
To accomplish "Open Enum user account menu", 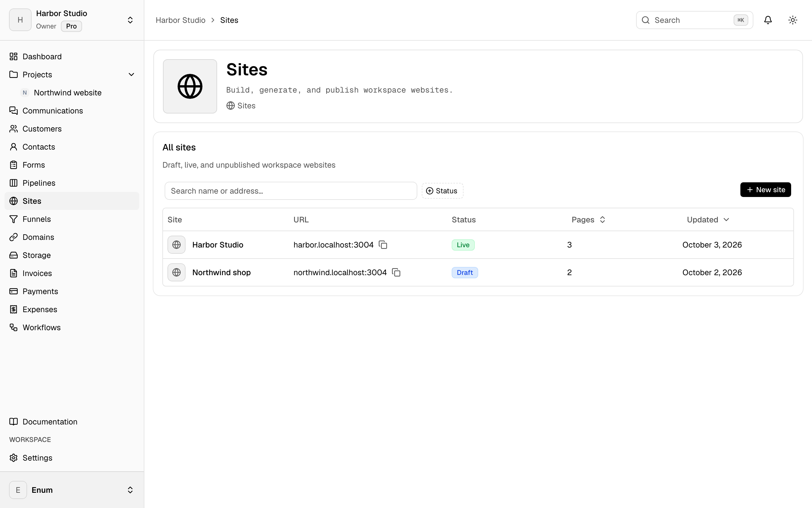I will coord(72,490).
